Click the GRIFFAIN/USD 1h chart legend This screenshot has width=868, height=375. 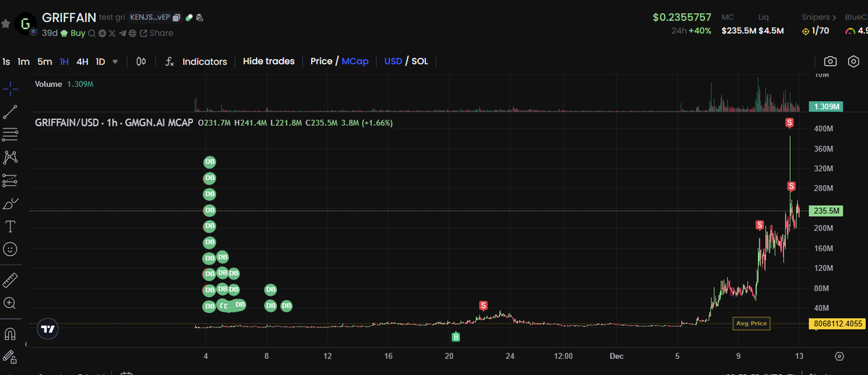point(114,123)
